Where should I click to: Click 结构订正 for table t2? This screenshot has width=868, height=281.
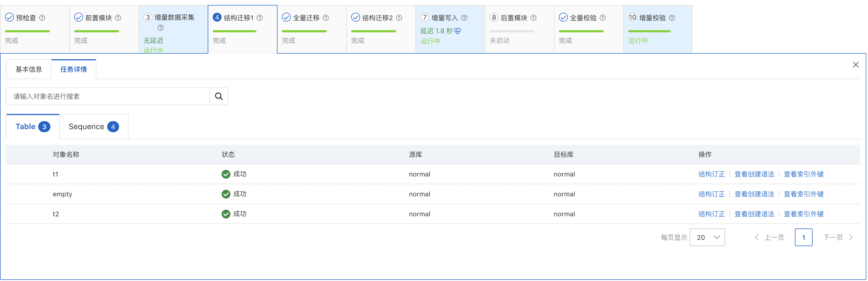point(712,214)
